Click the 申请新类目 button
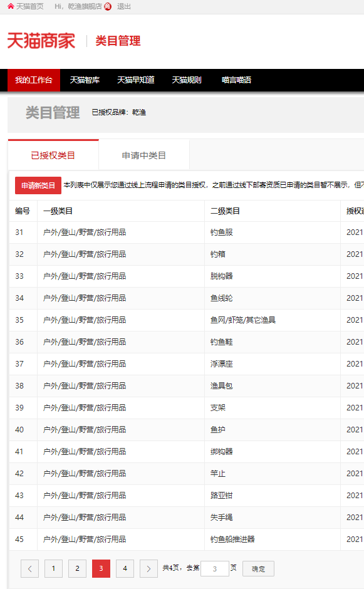 click(38, 185)
